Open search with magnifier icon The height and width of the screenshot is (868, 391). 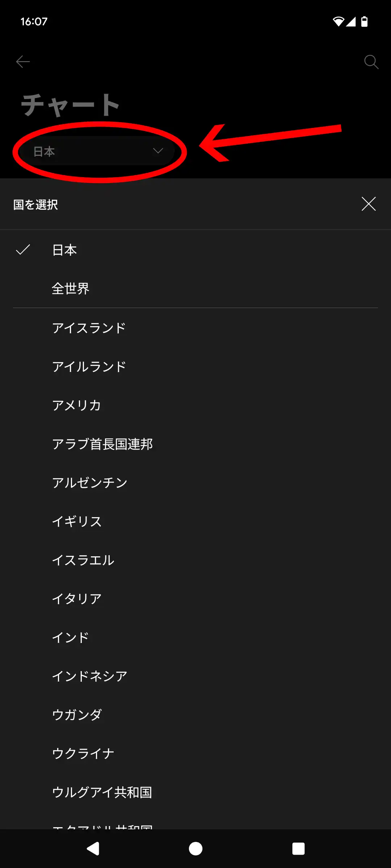pos(371,62)
